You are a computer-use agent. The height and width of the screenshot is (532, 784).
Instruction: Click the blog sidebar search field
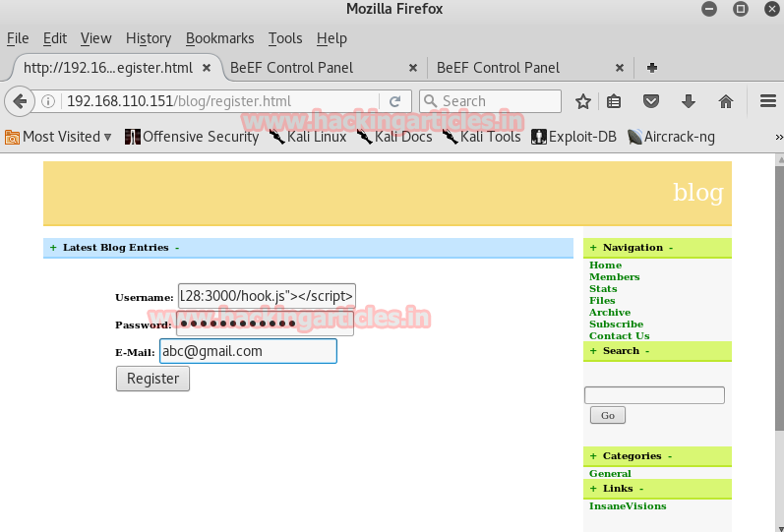(x=654, y=395)
